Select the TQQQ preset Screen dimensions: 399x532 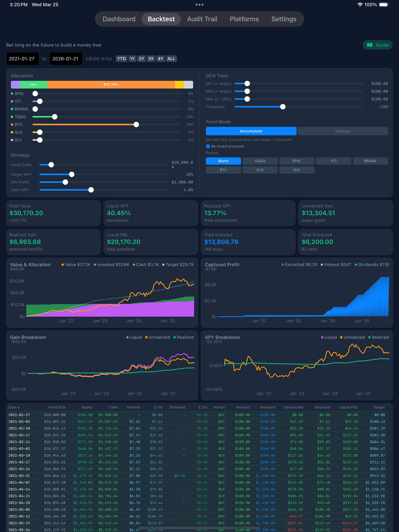coord(260,161)
